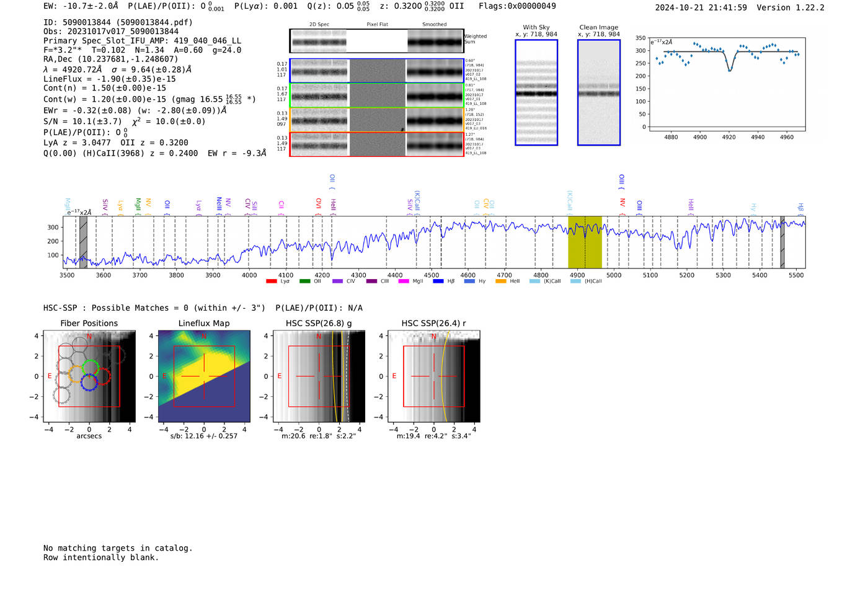This screenshot has width=868, height=591.
Task: Click the F=*3.2"* T=0.102 line
Action: (x=142, y=50)
